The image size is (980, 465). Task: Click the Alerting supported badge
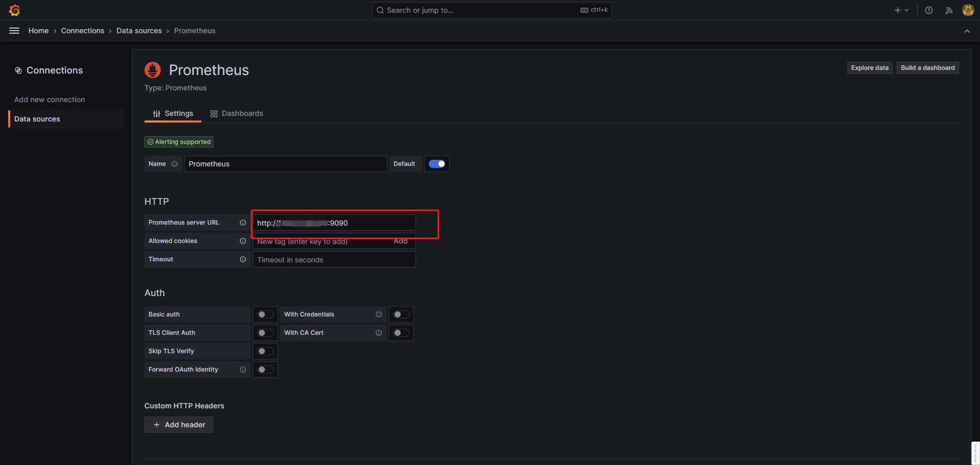click(179, 142)
